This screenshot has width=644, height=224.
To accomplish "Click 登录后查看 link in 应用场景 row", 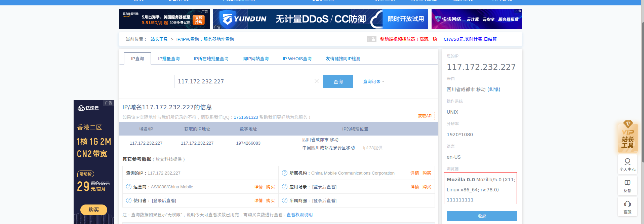I will [324, 187].
